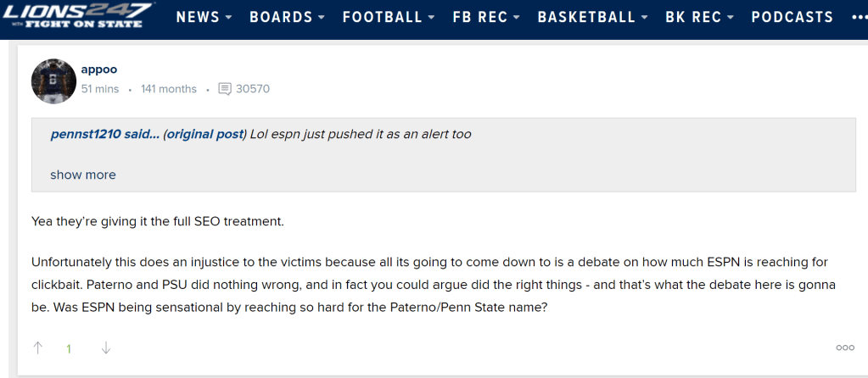Go to the PODCASTS menu item
This screenshot has width=868, height=378.
(x=792, y=17)
